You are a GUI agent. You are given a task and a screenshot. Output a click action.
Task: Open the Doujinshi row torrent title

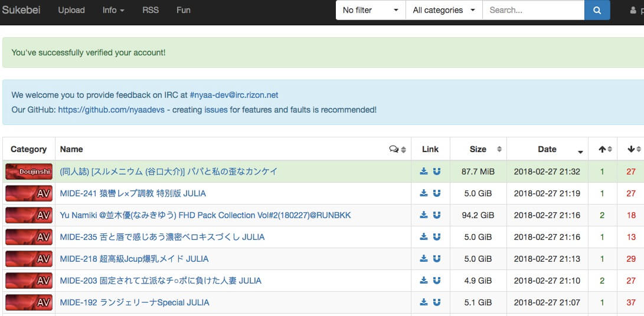coord(169,172)
